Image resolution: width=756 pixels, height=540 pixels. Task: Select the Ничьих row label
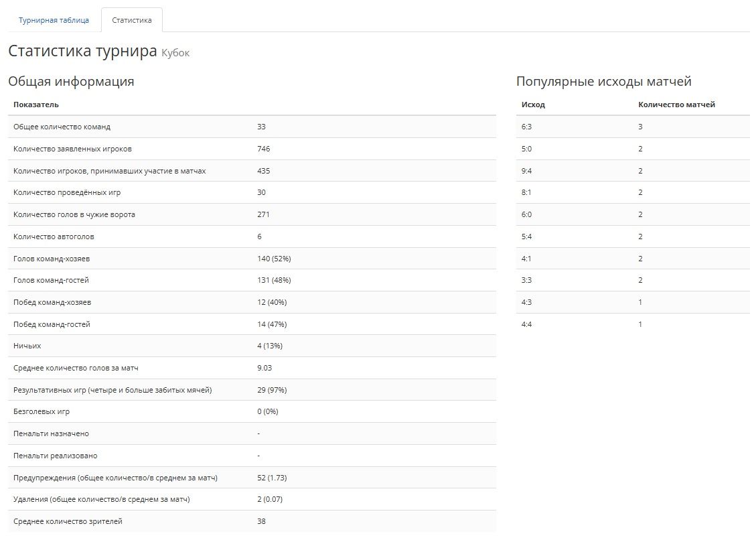coord(27,346)
